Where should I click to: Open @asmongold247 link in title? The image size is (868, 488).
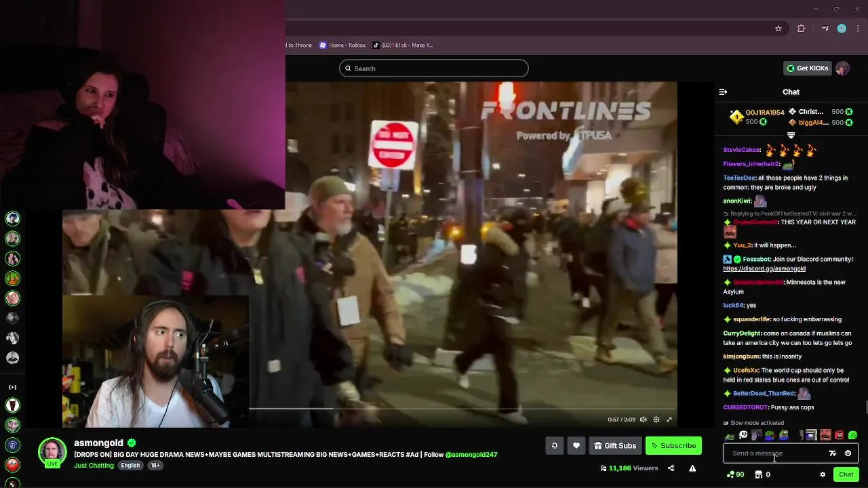(x=471, y=455)
